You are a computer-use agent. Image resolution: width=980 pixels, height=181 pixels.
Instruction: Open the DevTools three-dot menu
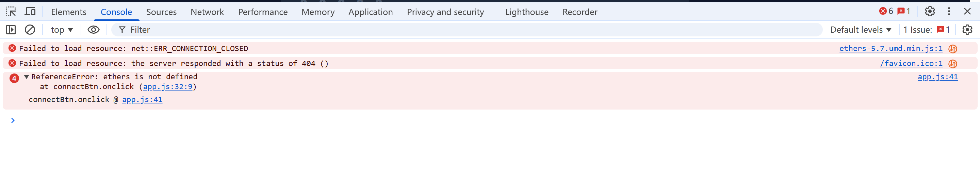(x=949, y=12)
